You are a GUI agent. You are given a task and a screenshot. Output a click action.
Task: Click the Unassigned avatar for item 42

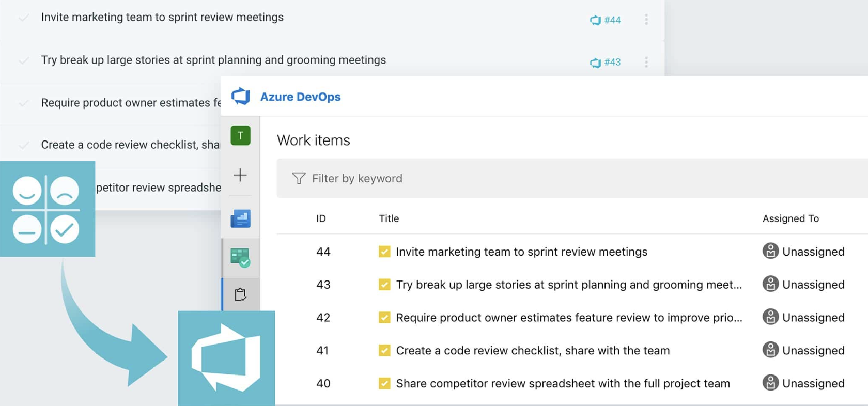pyautogui.click(x=770, y=317)
